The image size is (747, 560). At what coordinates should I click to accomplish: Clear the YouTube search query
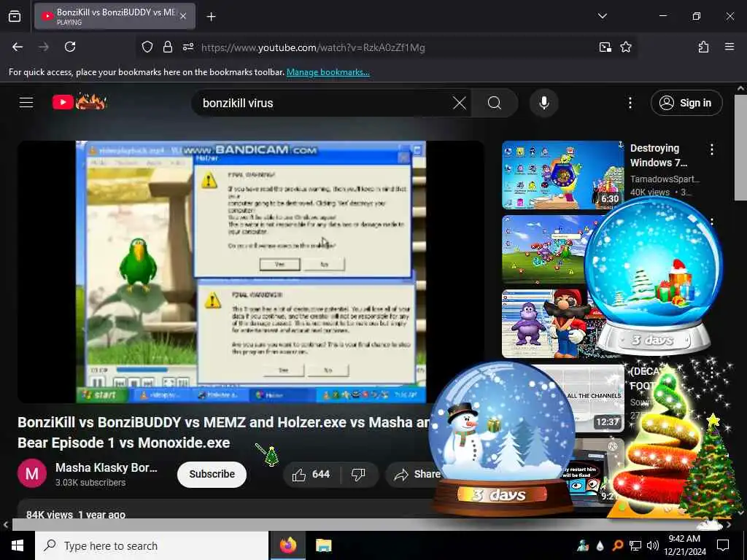tap(460, 103)
